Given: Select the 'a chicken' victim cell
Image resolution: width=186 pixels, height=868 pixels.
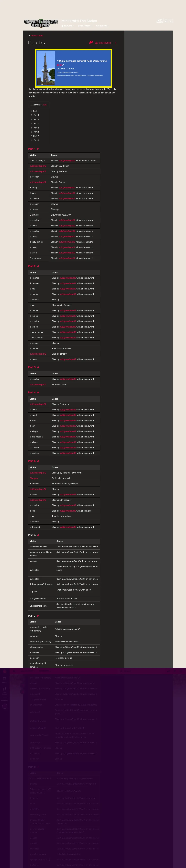Looking at the screenshot, I should 39,453.
